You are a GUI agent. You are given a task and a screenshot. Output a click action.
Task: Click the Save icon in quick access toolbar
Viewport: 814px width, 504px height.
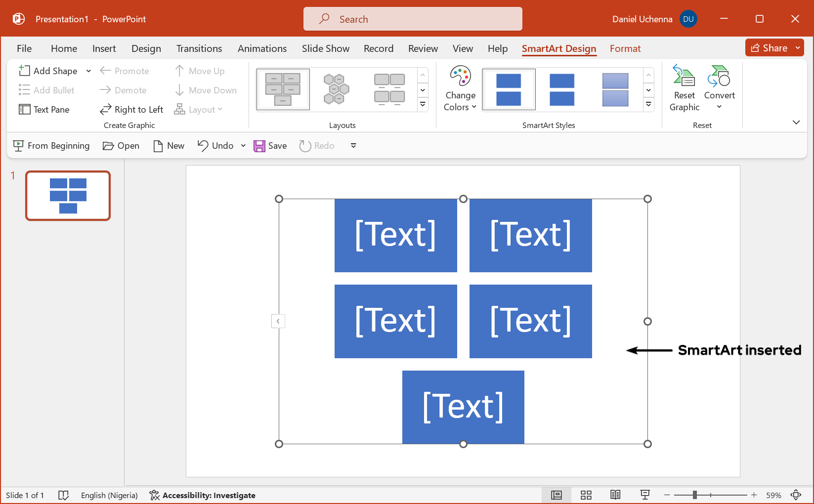(259, 146)
